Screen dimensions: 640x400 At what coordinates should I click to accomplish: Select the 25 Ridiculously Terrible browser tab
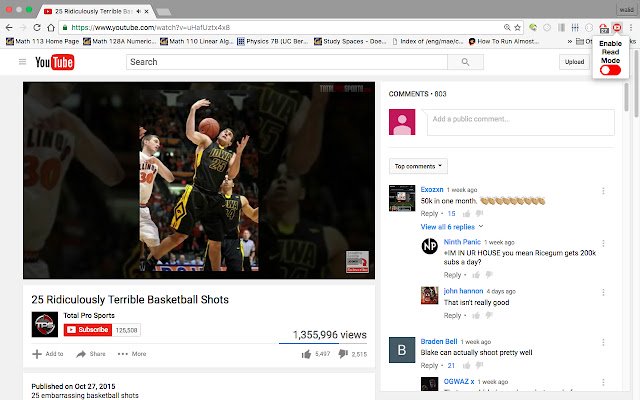pyautogui.click(x=96, y=11)
